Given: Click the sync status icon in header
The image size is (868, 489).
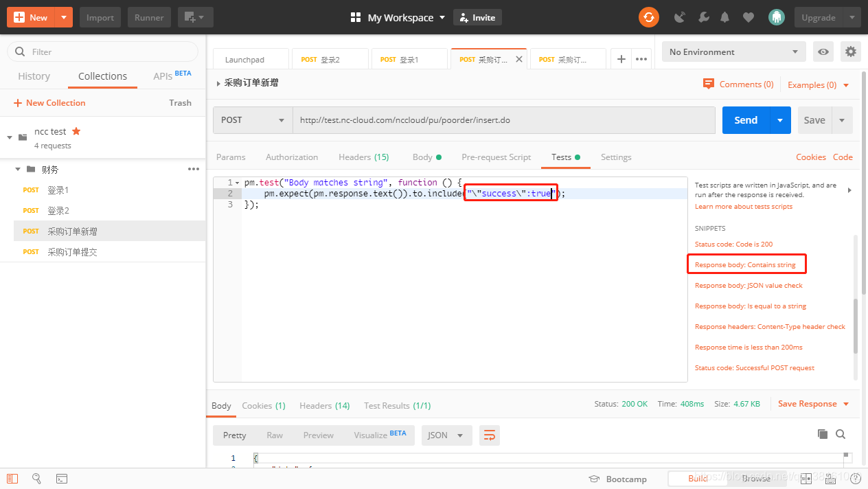Looking at the screenshot, I should tap(648, 17).
